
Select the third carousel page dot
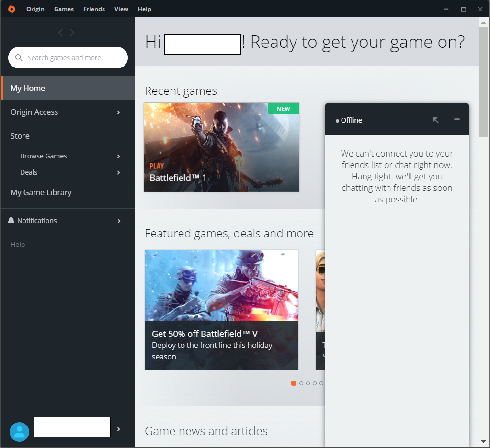[x=308, y=383]
